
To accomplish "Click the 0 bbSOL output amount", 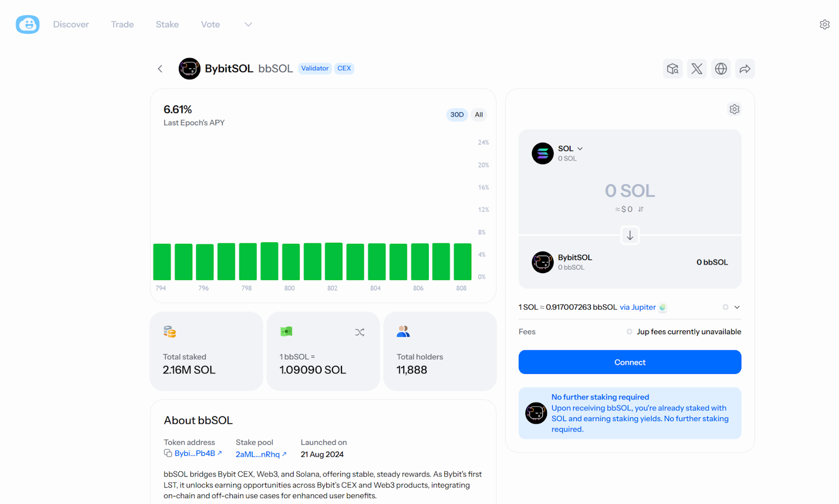I will point(712,262).
